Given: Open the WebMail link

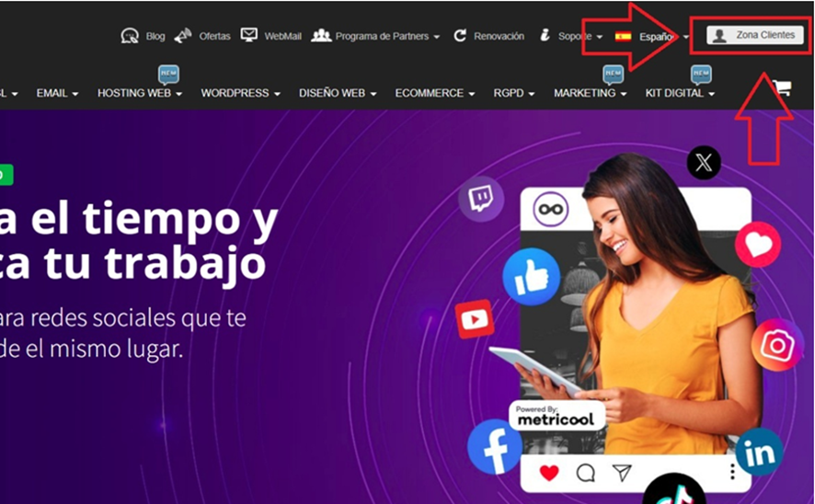Looking at the screenshot, I should (271, 36).
